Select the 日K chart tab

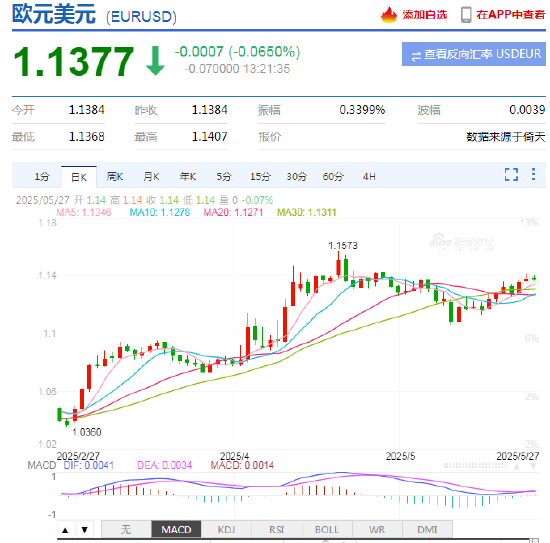click(x=79, y=177)
